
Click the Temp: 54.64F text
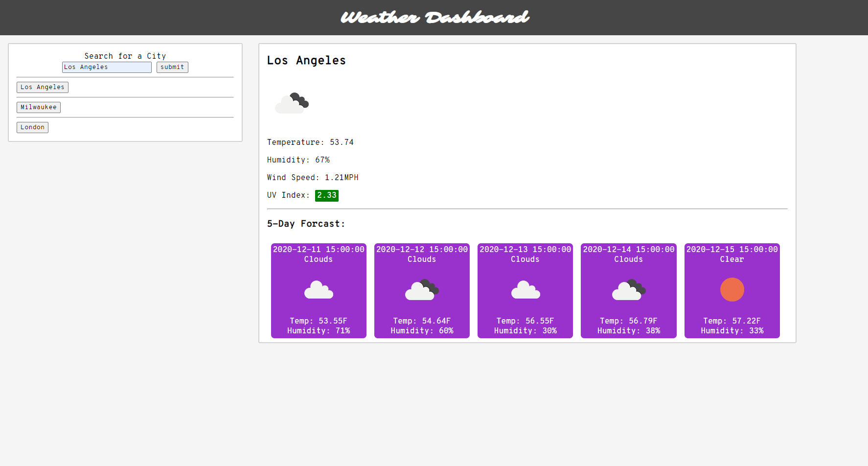coord(422,321)
